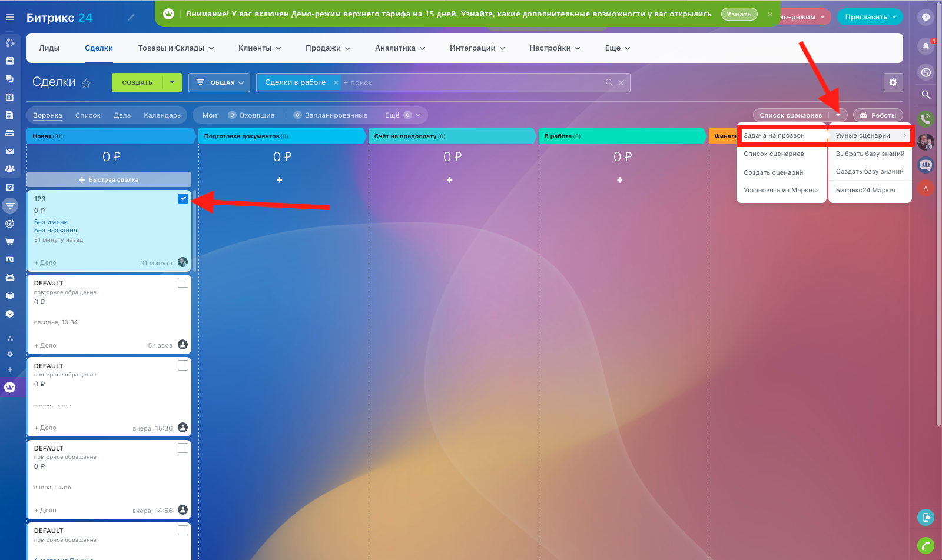
Task: Click the Пригласить button
Action: click(x=870, y=17)
